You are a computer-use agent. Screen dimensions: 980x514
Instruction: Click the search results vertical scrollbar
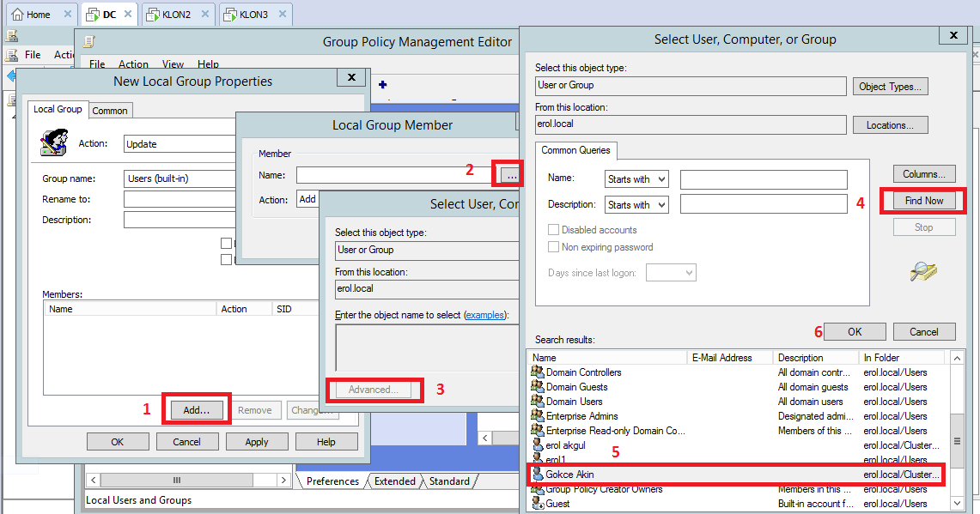point(958,429)
